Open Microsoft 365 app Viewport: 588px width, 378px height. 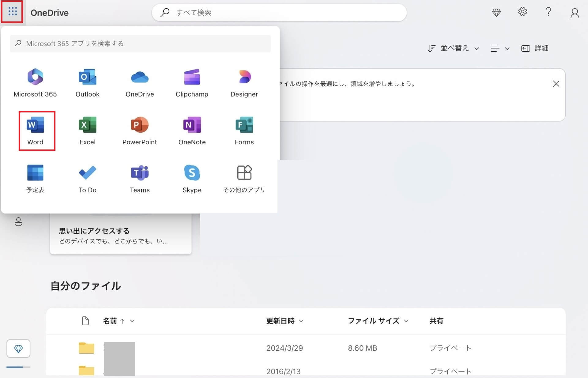coord(35,83)
